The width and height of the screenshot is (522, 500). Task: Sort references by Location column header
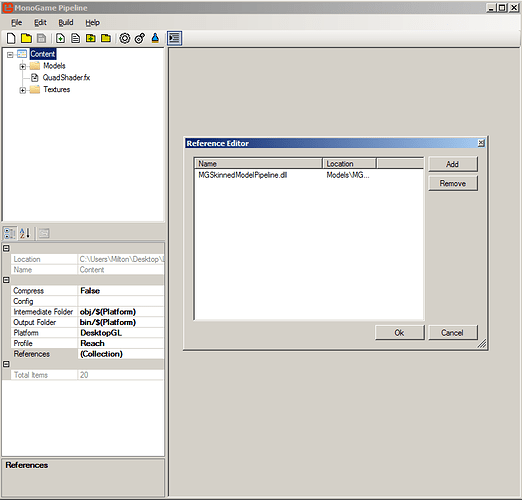coord(349,164)
